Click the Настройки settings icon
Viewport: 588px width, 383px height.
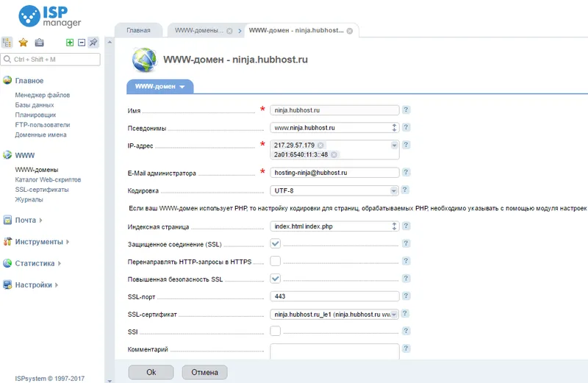(x=7, y=284)
